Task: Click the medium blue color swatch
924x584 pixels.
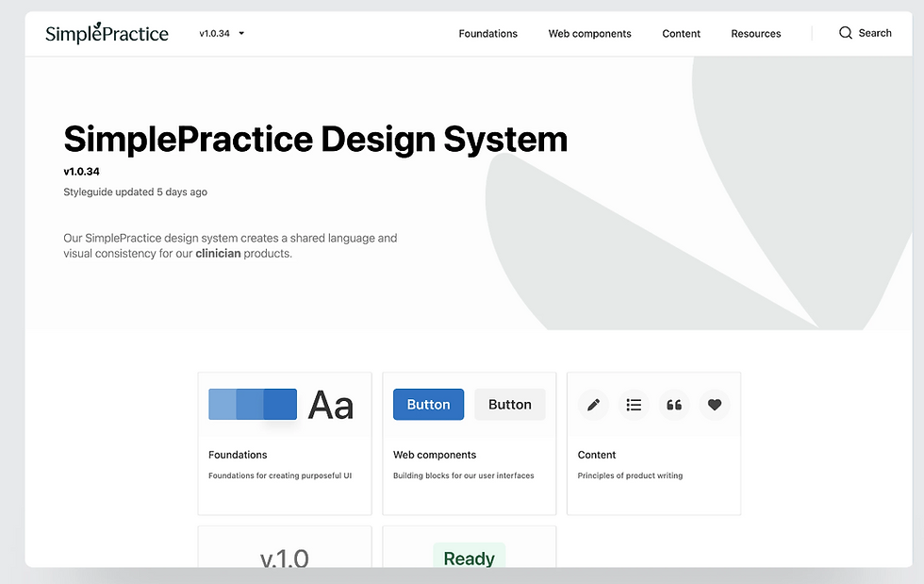Action: point(250,404)
